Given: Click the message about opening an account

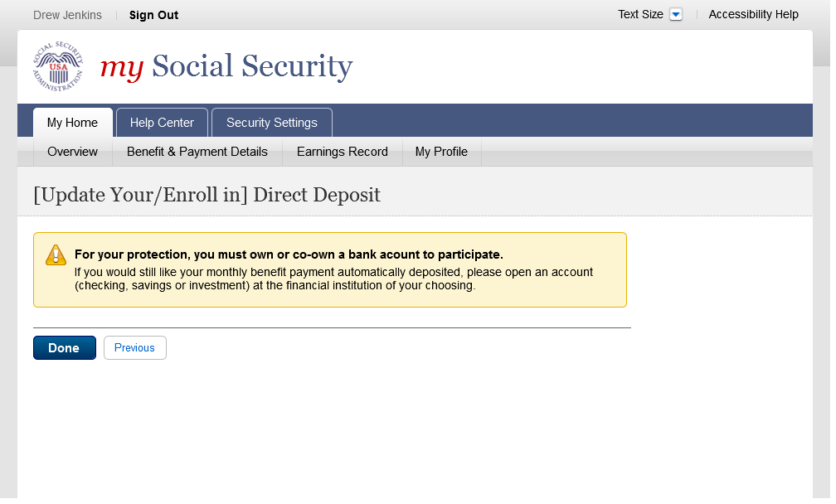Looking at the screenshot, I should [x=333, y=279].
